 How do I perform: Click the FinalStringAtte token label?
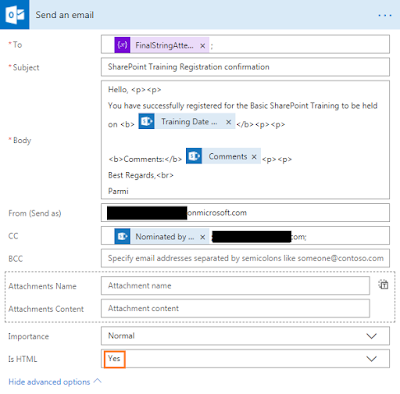point(164,45)
